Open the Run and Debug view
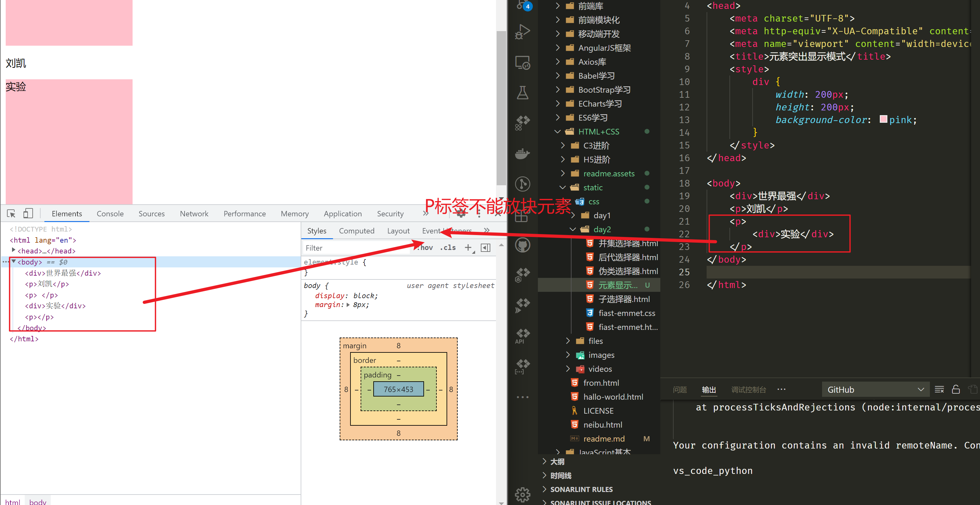The height and width of the screenshot is (505, 980). tap(522, 32)
